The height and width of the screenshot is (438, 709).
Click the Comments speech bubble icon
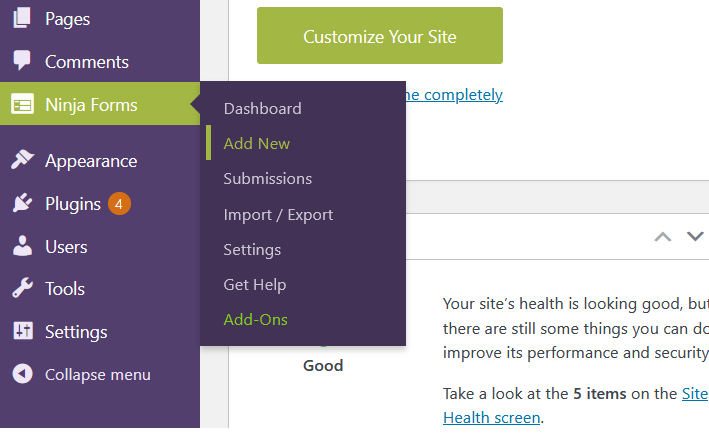coord(22,60)
